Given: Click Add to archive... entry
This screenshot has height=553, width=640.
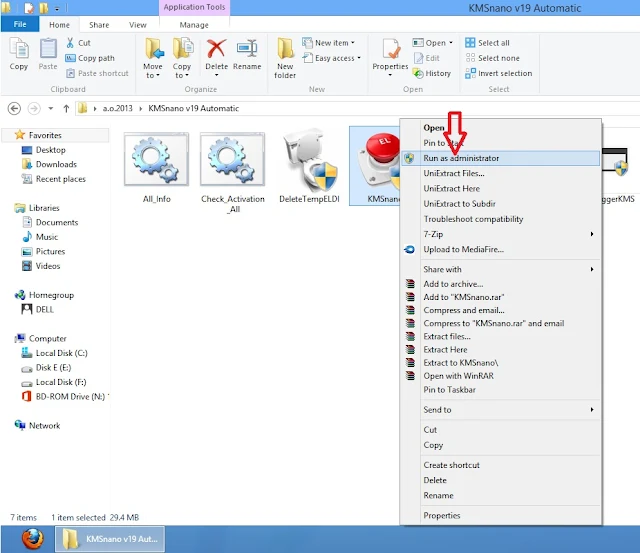Looking at the screenshot, I should coord(453,284).
